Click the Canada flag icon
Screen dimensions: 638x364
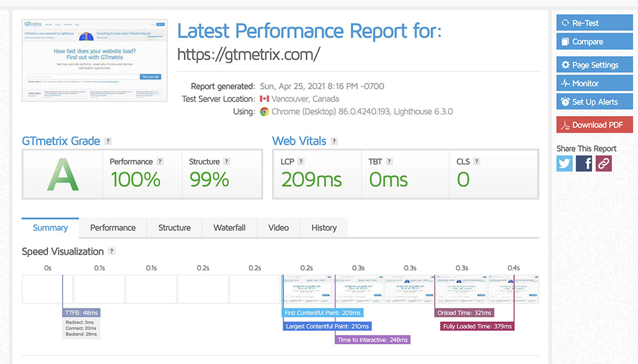(x=265, y=99)
